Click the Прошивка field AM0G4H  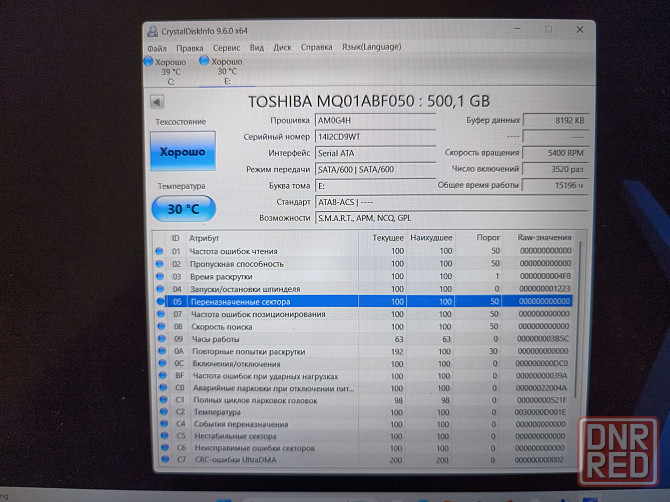point(375,120)
